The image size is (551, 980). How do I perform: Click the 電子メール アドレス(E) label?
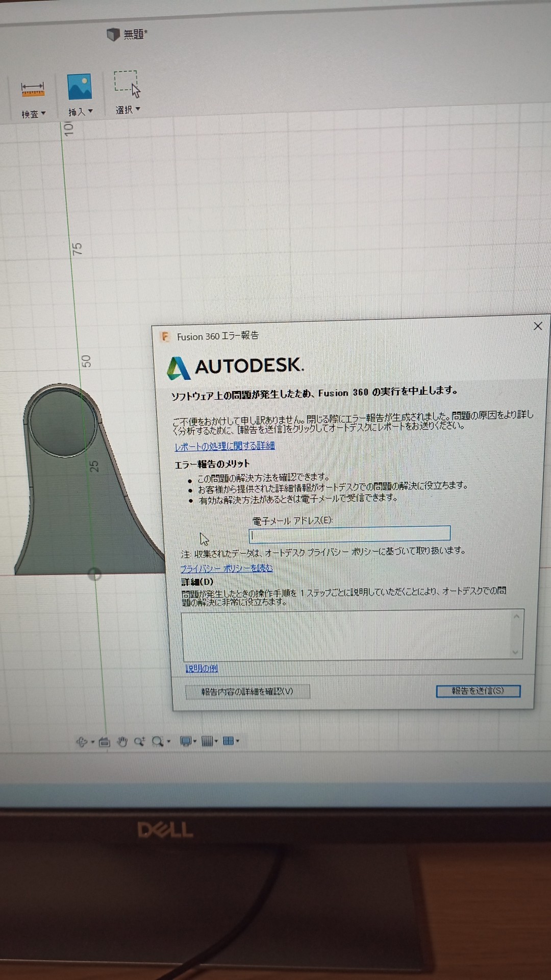pos(292,520)
